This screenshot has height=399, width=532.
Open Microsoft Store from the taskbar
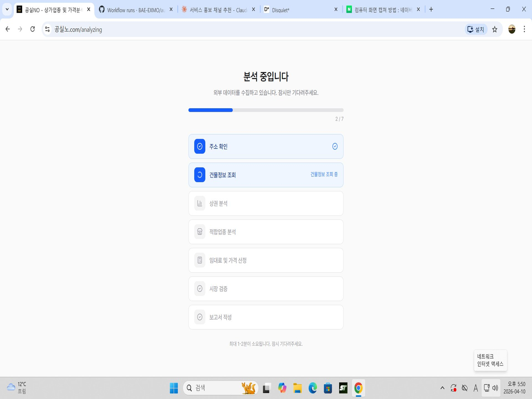[328, 388]
